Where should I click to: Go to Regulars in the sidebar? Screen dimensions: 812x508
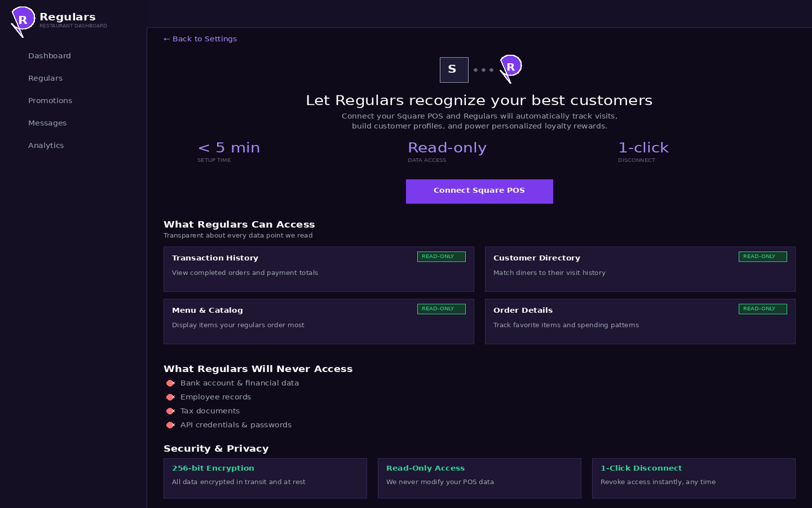(x=45, y=78)
